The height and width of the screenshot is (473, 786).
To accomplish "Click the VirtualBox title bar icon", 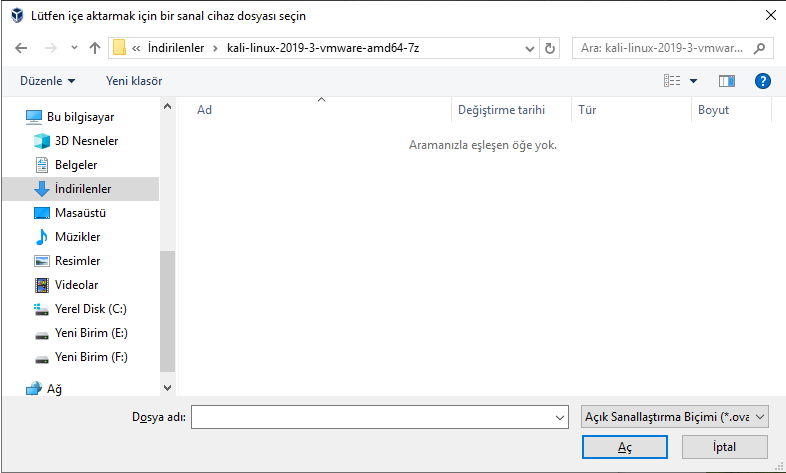I will click(18, 16).
